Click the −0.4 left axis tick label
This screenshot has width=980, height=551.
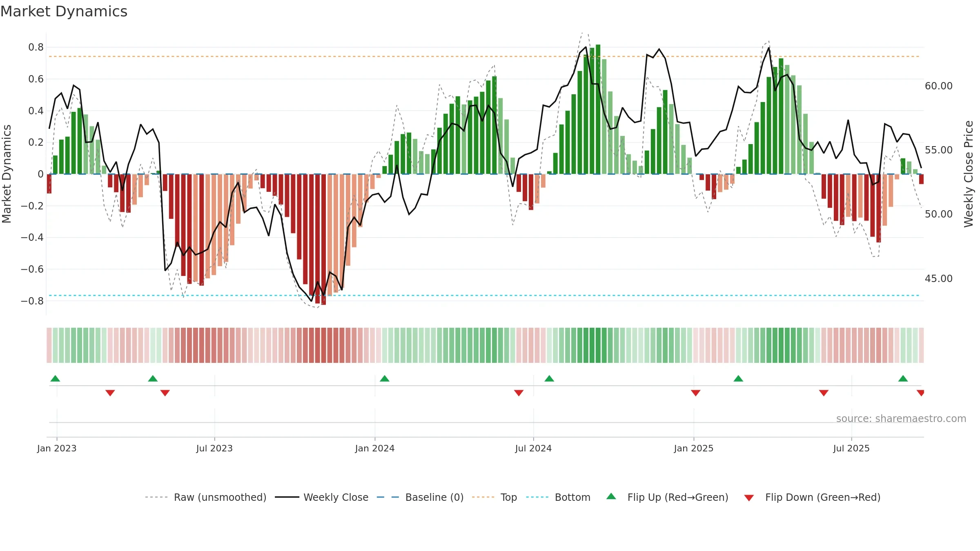[x=32, y=238]
